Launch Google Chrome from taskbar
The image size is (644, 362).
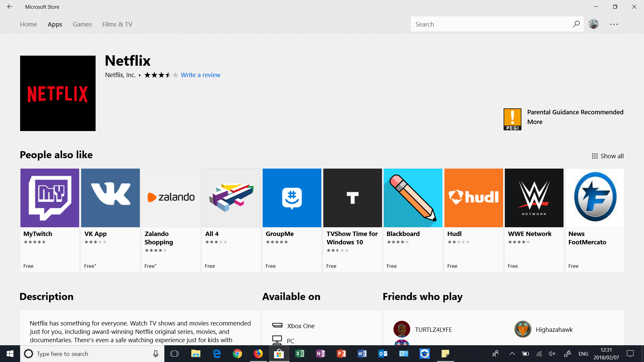[x=237, y=354]
